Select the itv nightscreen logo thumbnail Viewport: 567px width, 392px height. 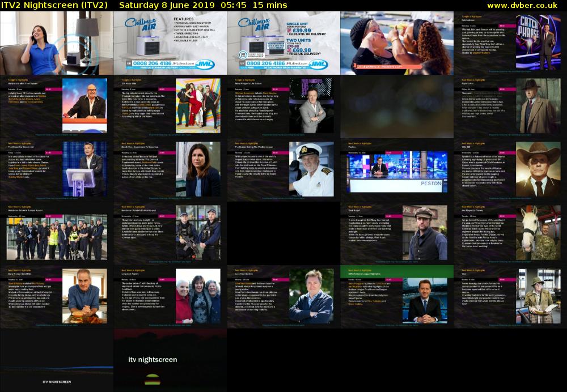pos(170,360)
